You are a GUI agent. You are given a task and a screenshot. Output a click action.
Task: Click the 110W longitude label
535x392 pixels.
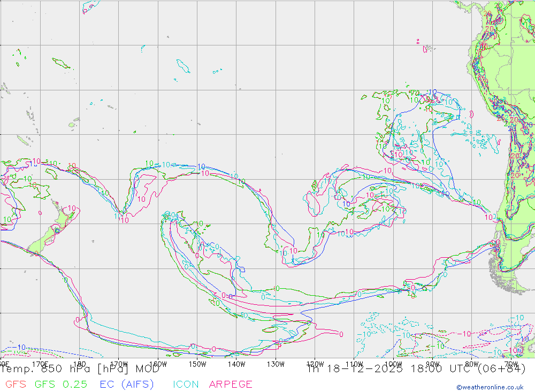pos(354,364)
